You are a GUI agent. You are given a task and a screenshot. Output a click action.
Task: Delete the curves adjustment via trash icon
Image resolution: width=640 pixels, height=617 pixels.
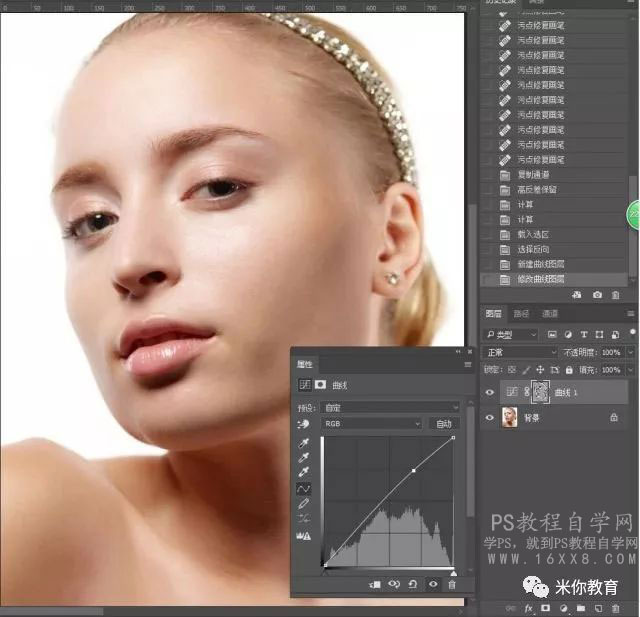[x=452, y=584]
